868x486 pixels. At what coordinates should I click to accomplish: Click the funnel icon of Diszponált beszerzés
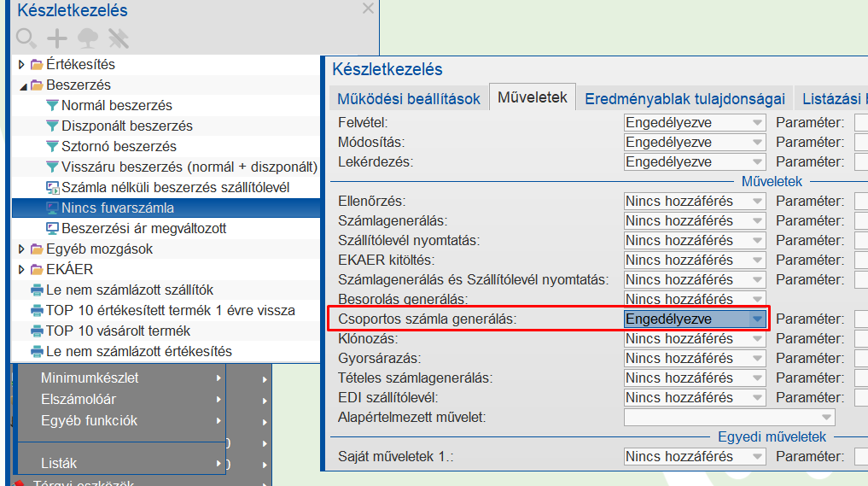click(52, 126)
